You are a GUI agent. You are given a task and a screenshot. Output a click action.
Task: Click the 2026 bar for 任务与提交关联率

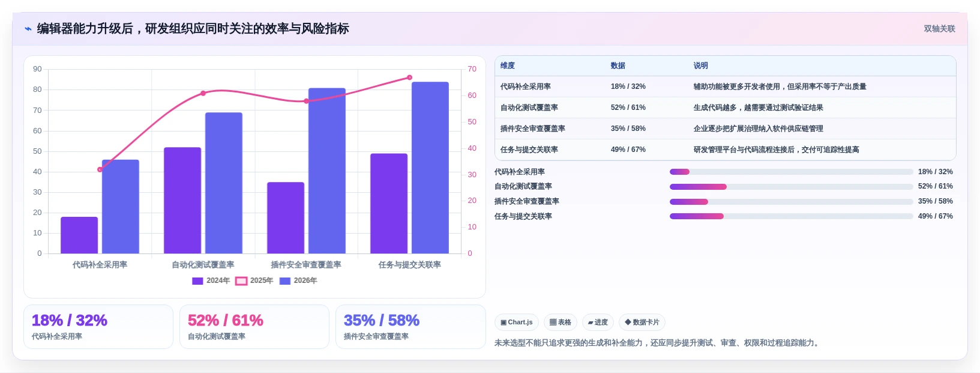[430, 168]
